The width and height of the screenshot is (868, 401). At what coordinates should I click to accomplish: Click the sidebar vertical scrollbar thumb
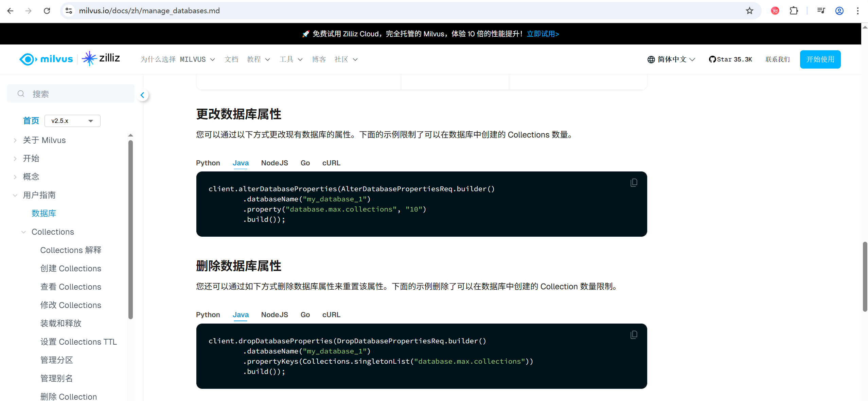pyautogui.click(x=130, y=230)
